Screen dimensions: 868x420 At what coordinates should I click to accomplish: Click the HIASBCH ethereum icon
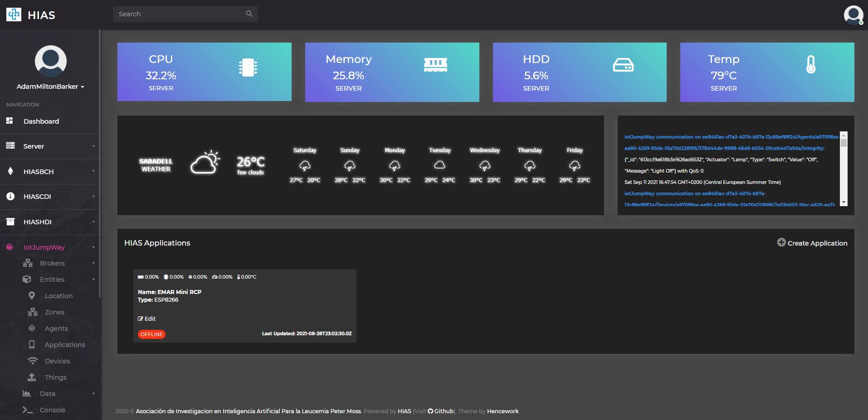(10, 171)
